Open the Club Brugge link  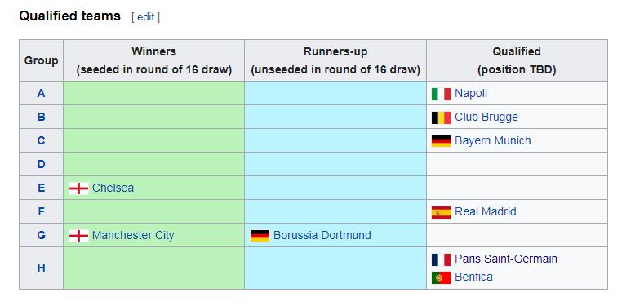click(486, 117)
